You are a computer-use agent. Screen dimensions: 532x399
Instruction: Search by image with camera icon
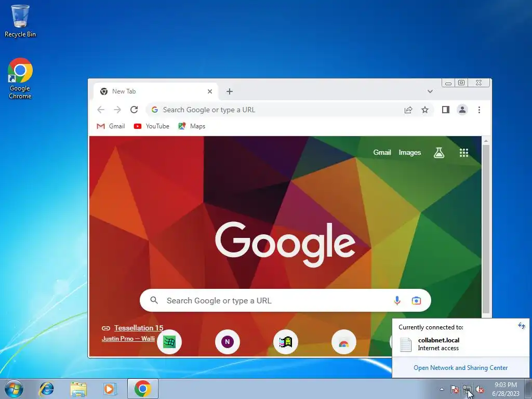pos(416,301)
